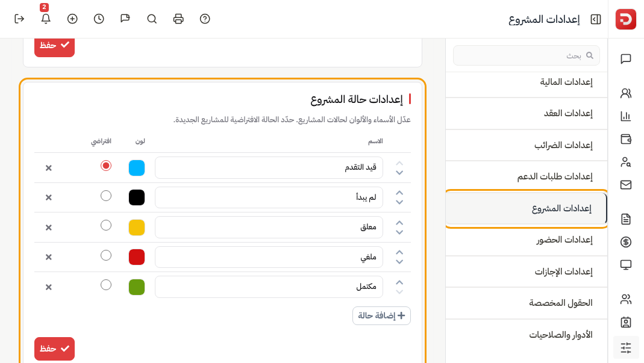Set معلق as default status
644x363 pixels.
(x=106, y=225)
